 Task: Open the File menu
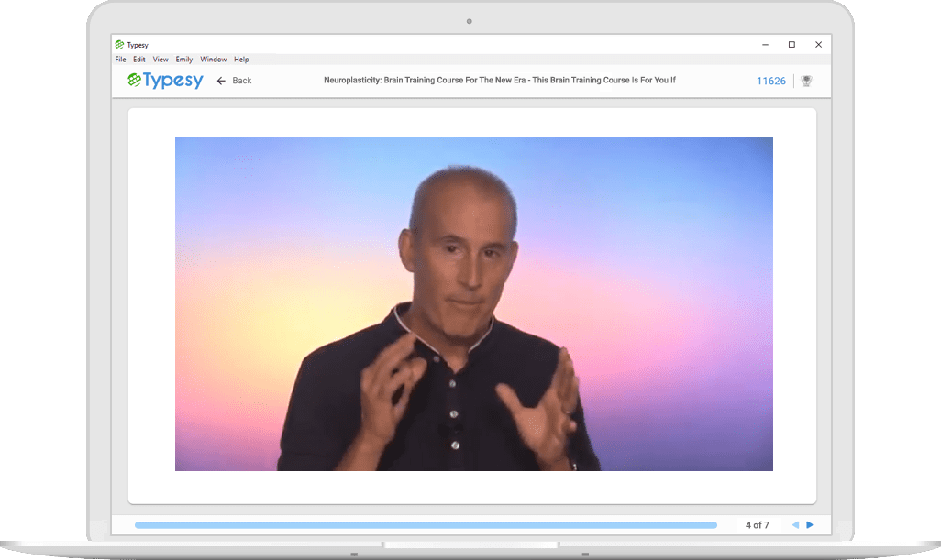(121, 60)
